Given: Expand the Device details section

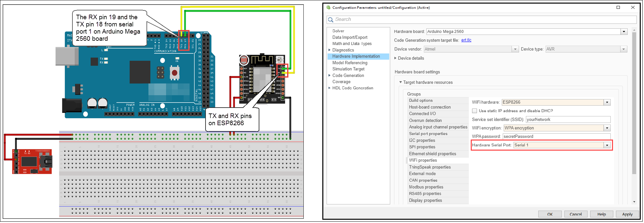Looking at the screenshot, I should pos(395,58).
